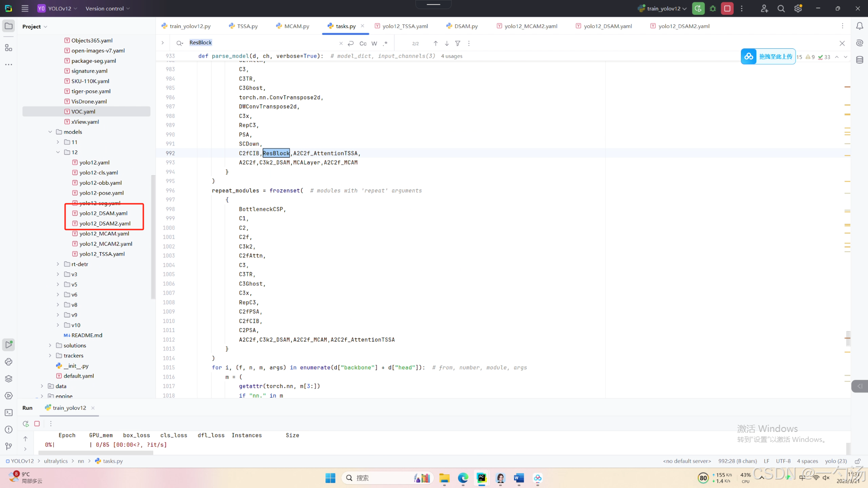Open the Database tool window icon

(859, 60)
